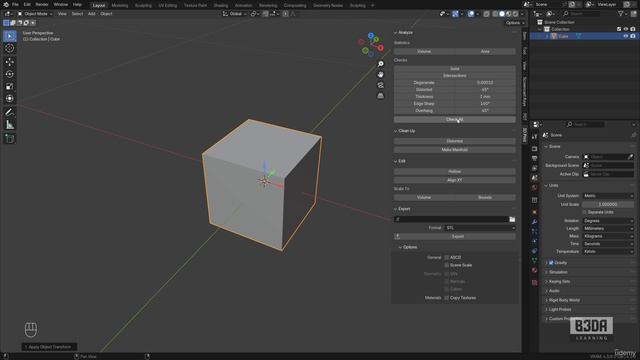
Task: Select the Annotate tool
Action: [x=10, y=112]
